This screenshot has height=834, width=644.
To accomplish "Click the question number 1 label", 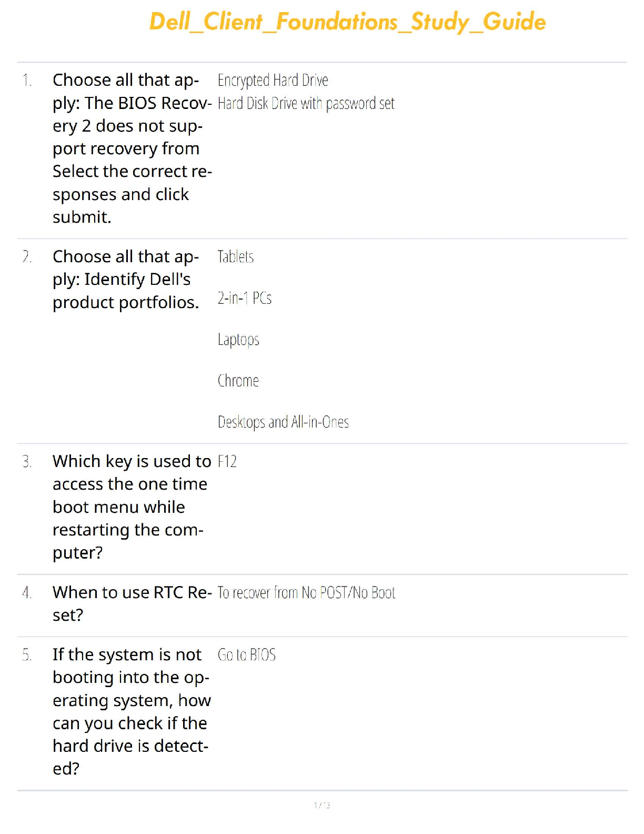I will [27, 81].
